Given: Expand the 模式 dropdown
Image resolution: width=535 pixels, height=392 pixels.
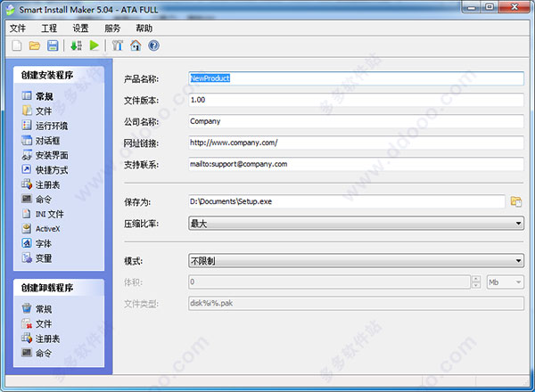Looking at the screenshot, I should tap(356, 261).
